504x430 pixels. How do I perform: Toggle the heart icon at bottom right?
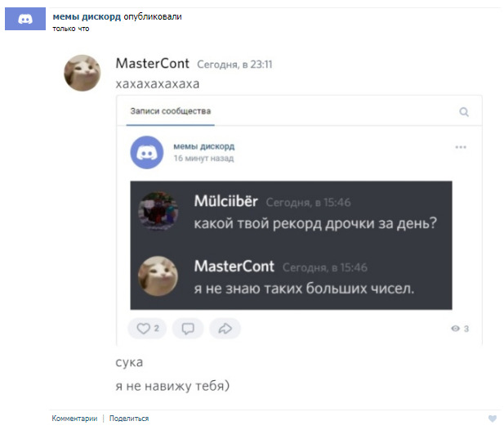tap(493, 419)
